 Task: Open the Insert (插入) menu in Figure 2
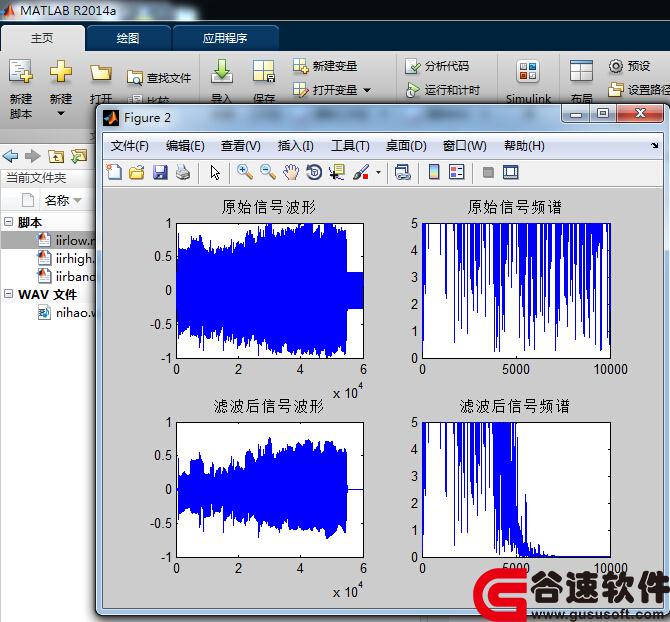click(x=295, y=146)
